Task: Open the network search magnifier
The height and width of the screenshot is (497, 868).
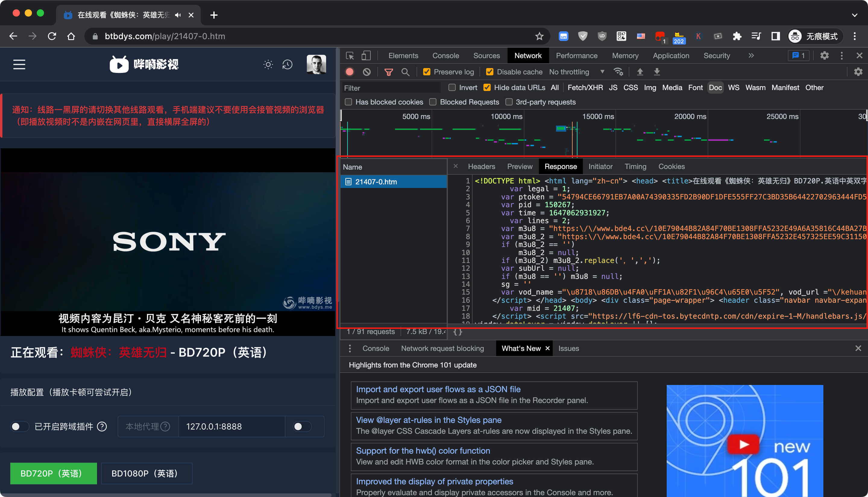Action: click(x=405, y=72)
